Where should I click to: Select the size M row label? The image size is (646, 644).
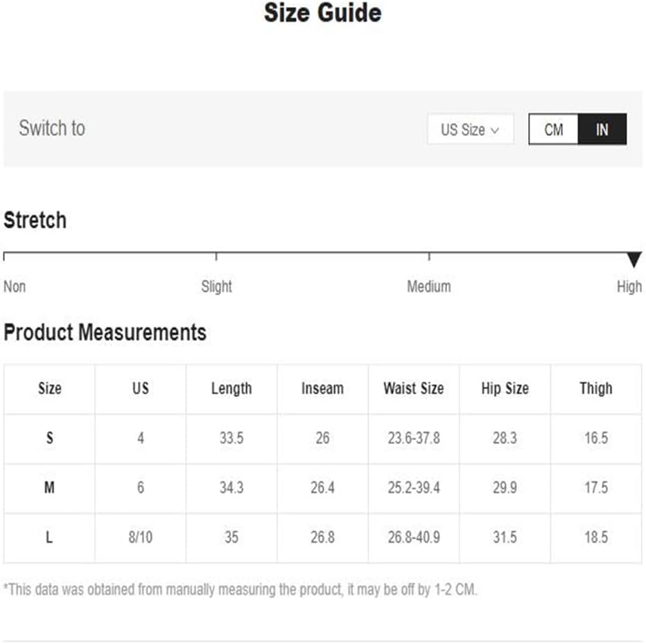pos(49,488)
